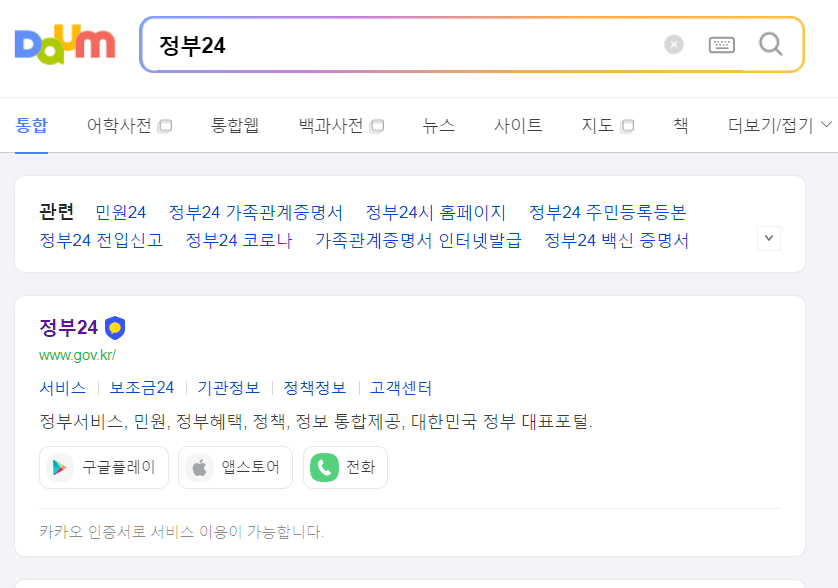
Task: Switch to the 지도 tab
Action: point(596,125)
